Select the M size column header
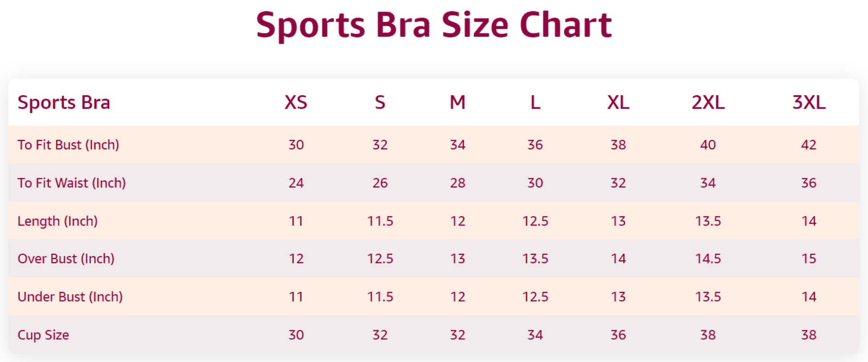Screen dimensions: 868x362 457,103
